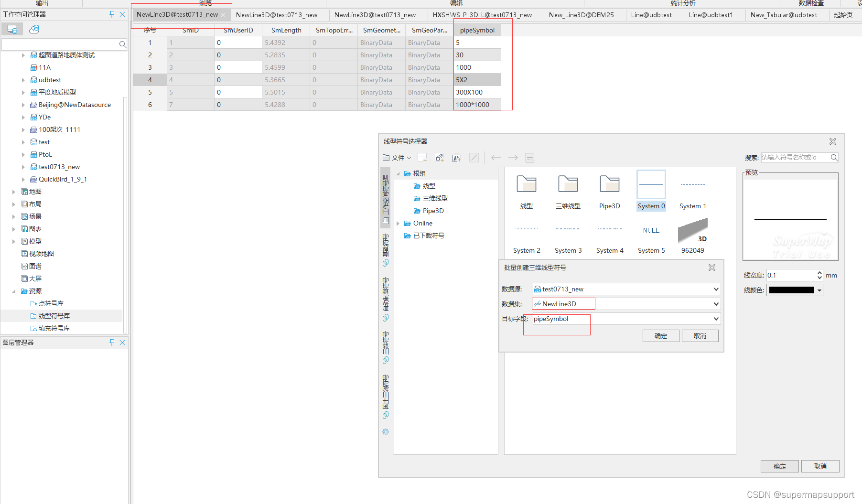Collapse the 资源 tree node
Screen dimensions: 862x504
point(13,291)
